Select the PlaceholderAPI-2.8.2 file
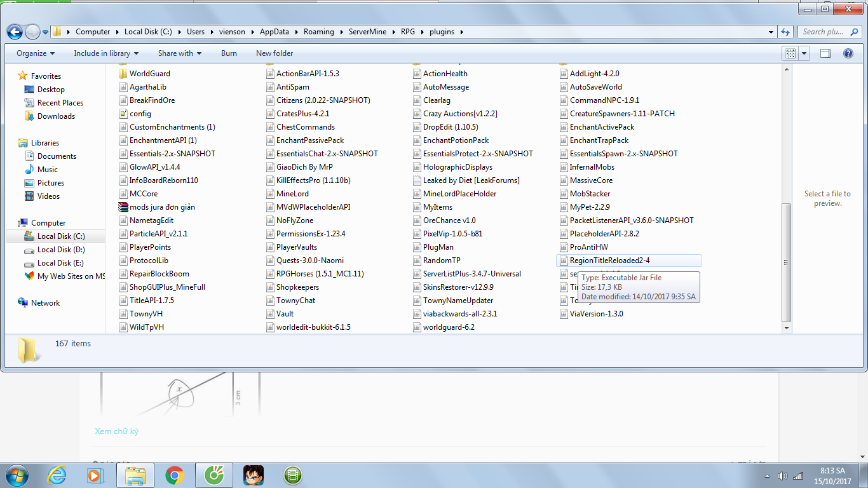This screenshot has height=488, width=868. 599,234
